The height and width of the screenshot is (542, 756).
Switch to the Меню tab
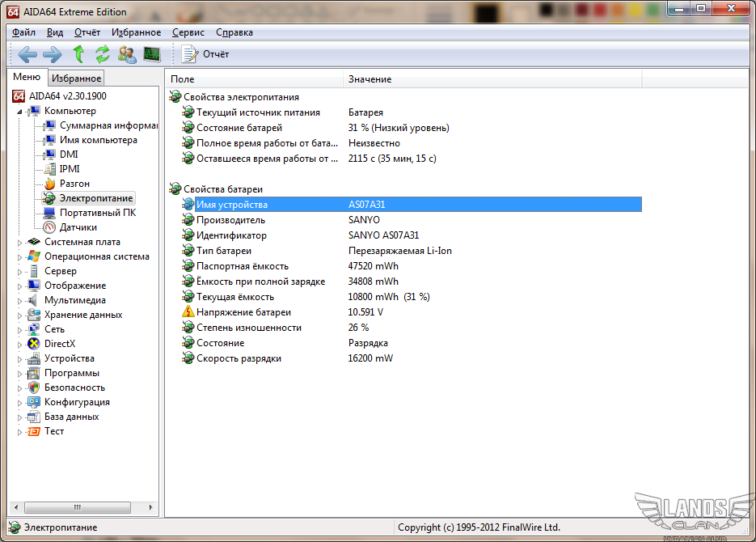click(27, 77)
